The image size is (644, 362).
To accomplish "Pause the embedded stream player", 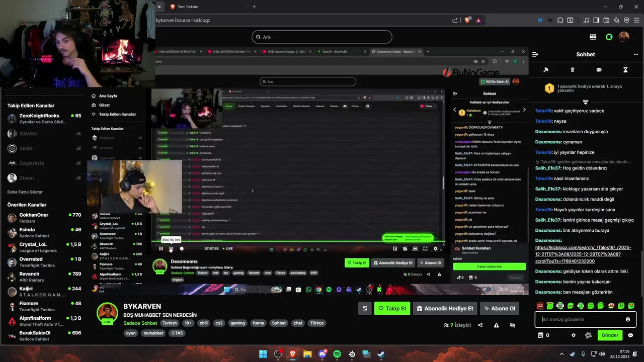I will 161,248.
